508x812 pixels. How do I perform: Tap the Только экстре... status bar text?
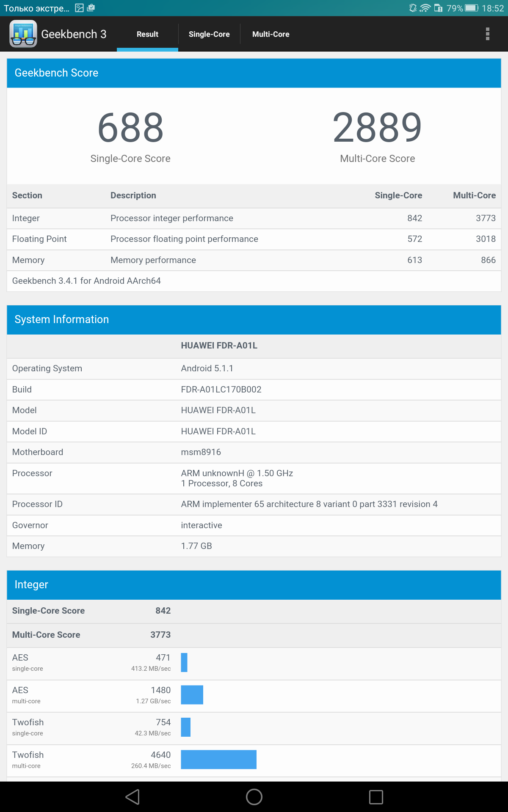[36, 8]
